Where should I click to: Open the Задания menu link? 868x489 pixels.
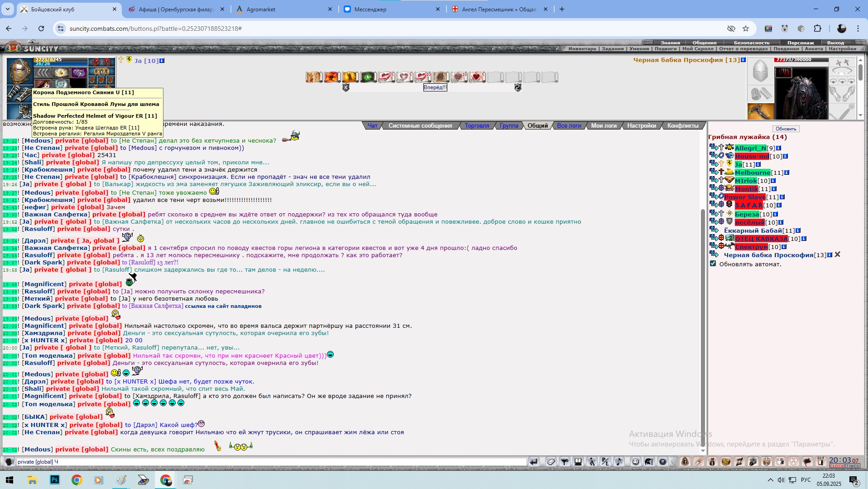[x=613, y=49]
